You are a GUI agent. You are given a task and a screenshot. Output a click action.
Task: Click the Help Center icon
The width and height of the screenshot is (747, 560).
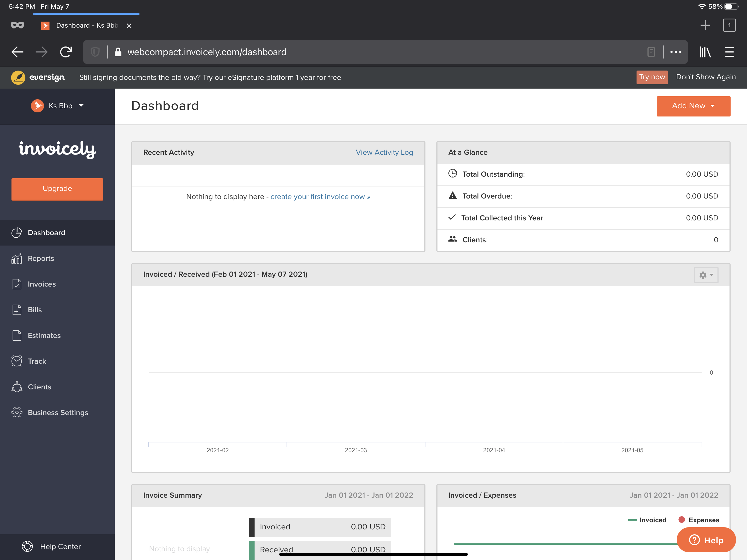tap(27, 546)
